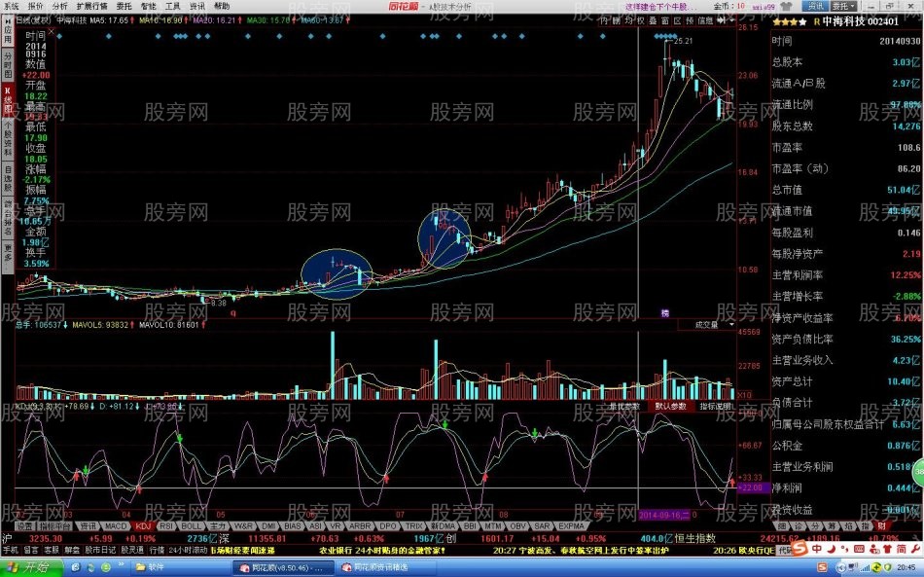Click the Sogou input method S icon

click(x=800, y=550)
